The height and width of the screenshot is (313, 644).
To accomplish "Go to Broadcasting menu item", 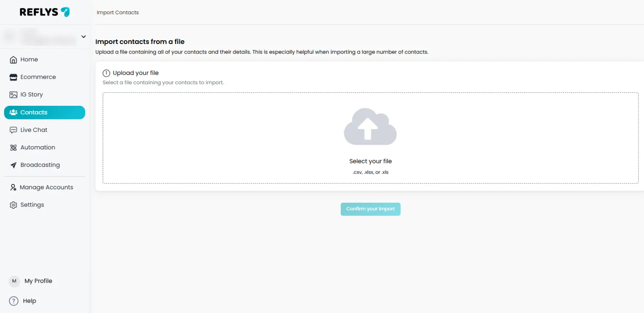I will (40, 165).
